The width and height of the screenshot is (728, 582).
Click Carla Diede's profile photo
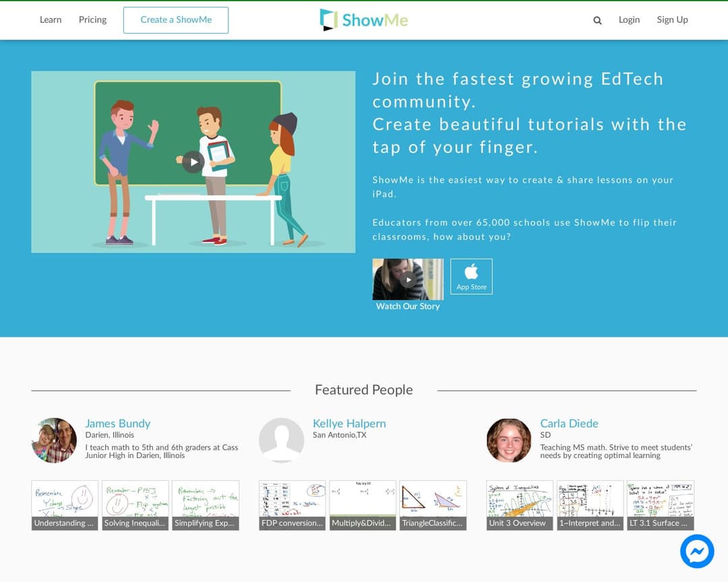[509, 441]
